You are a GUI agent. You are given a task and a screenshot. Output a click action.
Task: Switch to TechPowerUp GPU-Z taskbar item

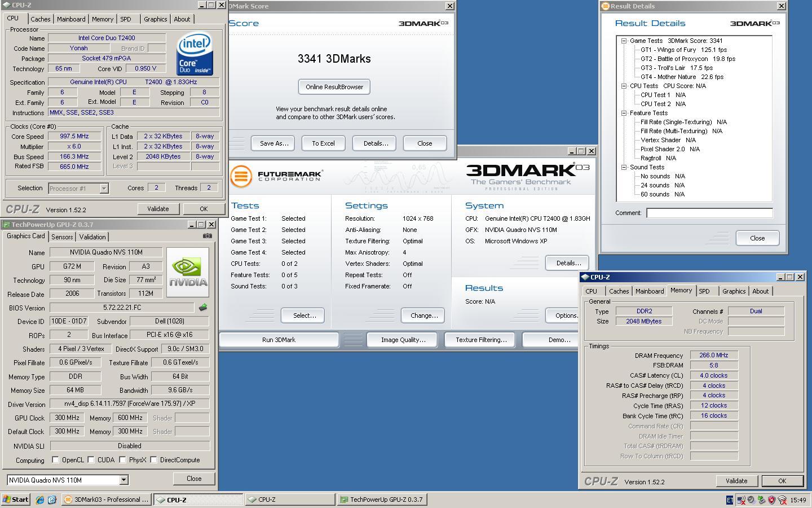coord(382,500)
